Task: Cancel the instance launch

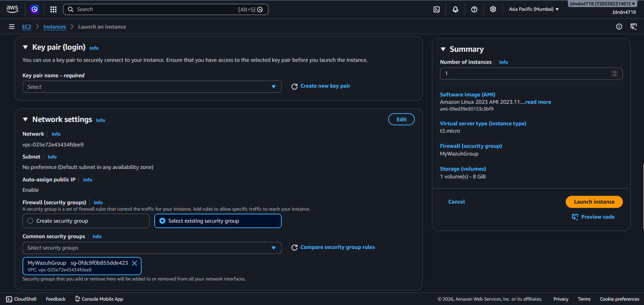Action: (456, 202)
